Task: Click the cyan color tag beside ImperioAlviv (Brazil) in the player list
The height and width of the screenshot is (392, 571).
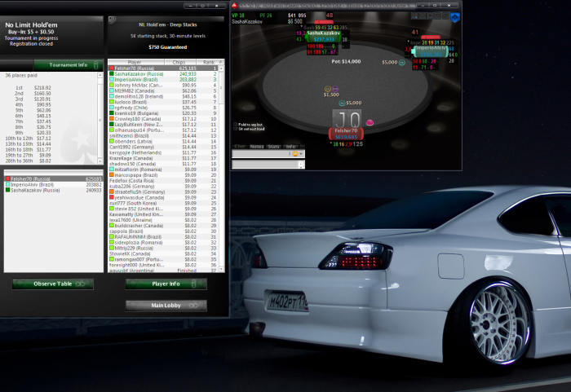Action: (112, 79)
